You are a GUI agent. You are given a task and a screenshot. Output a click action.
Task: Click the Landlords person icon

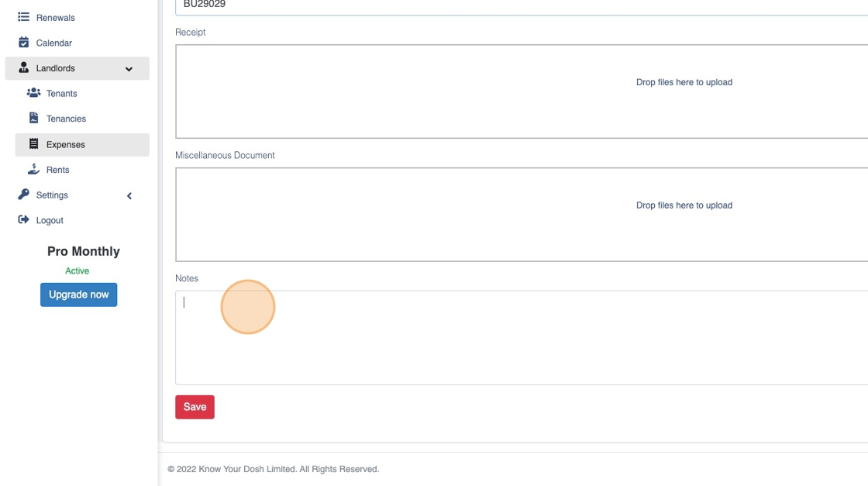(x=23, y=68)
